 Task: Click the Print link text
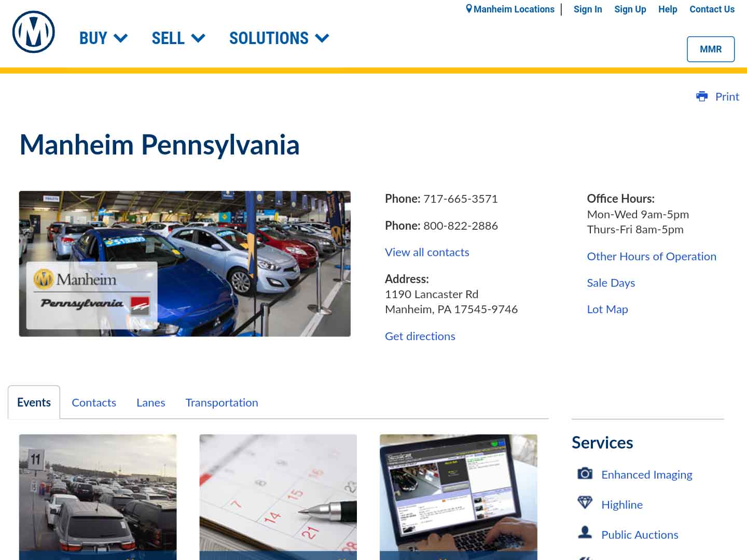[727, 96]
